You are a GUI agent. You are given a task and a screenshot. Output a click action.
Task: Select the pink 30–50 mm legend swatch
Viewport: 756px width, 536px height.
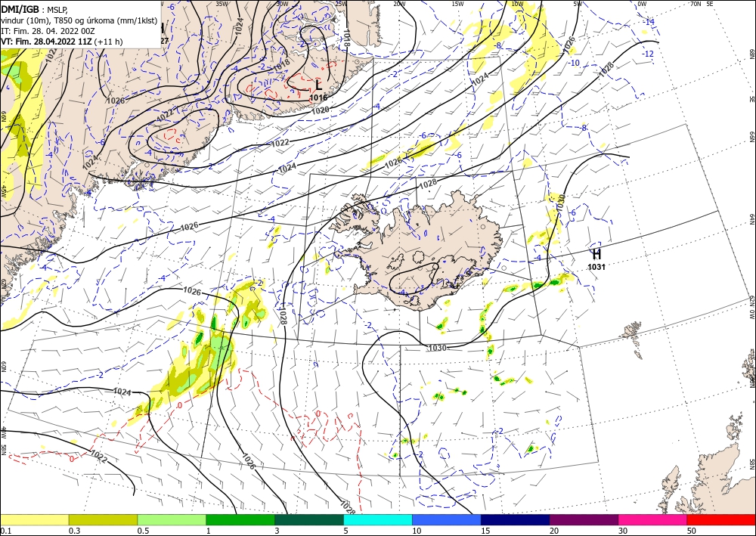(653, 519)
